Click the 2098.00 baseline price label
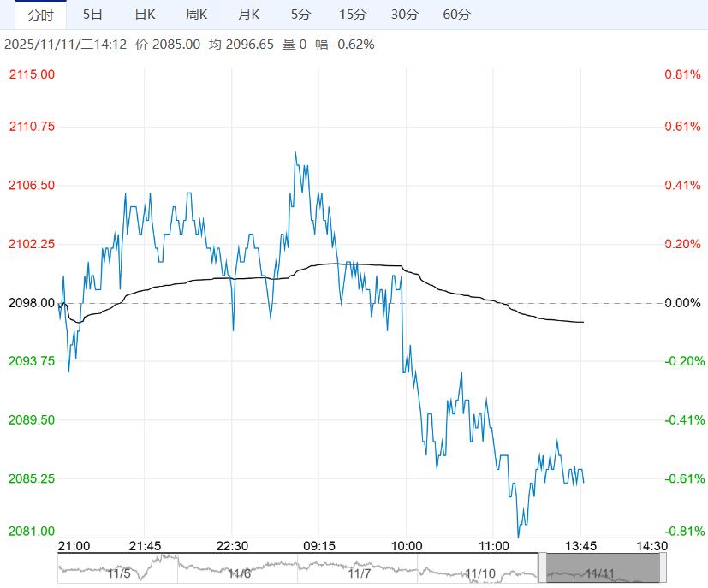 pos(32,303)
